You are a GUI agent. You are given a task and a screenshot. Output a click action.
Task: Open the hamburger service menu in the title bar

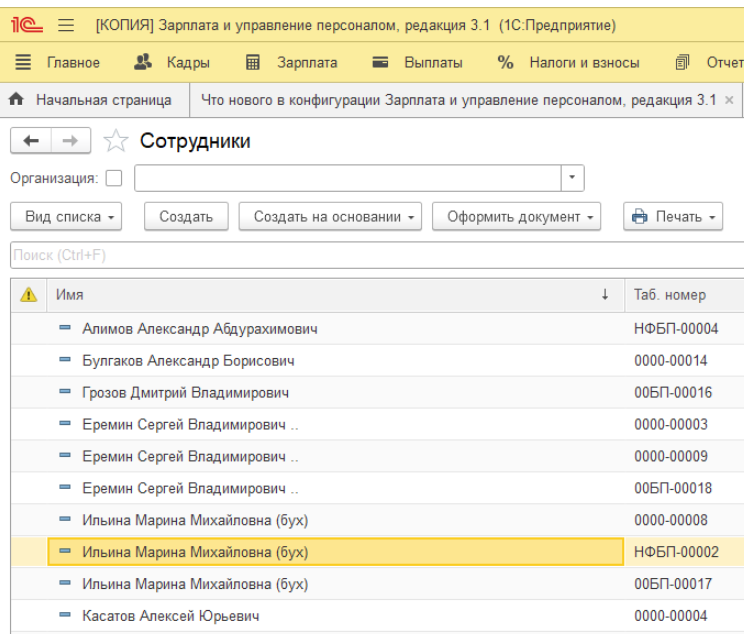pos(66,25)
